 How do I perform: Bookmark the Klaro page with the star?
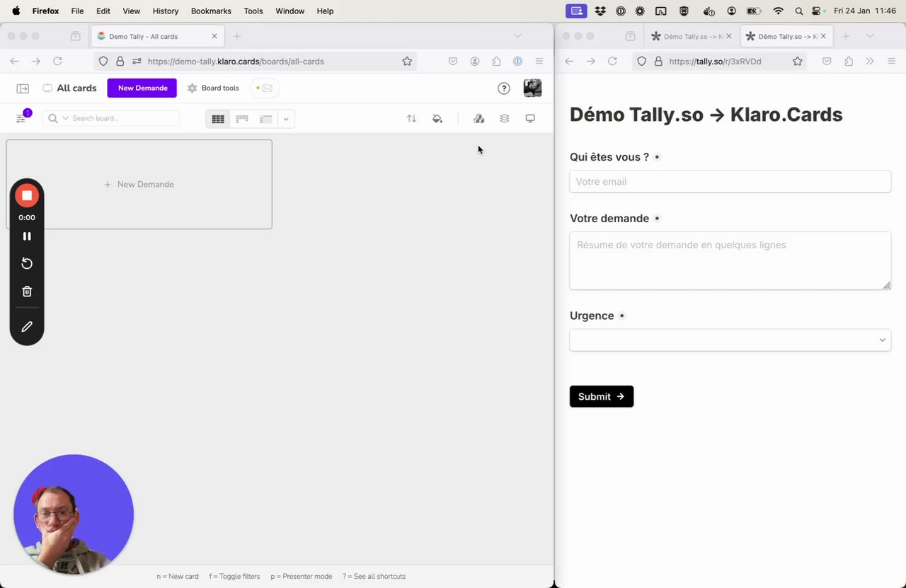point(407,62)
